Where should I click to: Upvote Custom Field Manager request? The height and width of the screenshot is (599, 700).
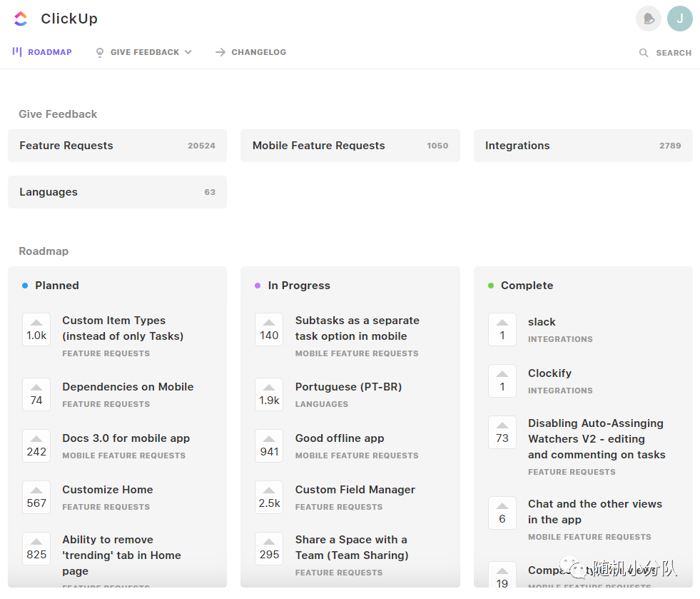(x=269, y=497)
